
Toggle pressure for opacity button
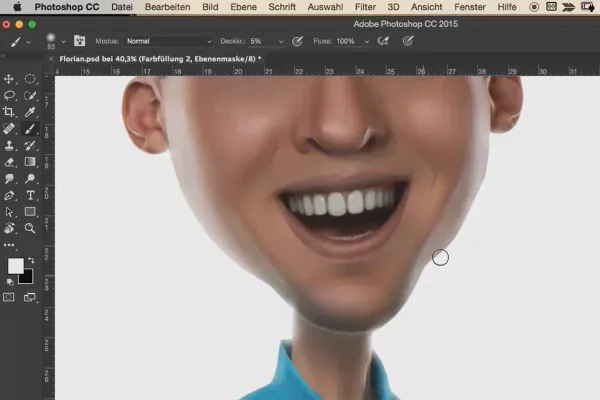297,42
